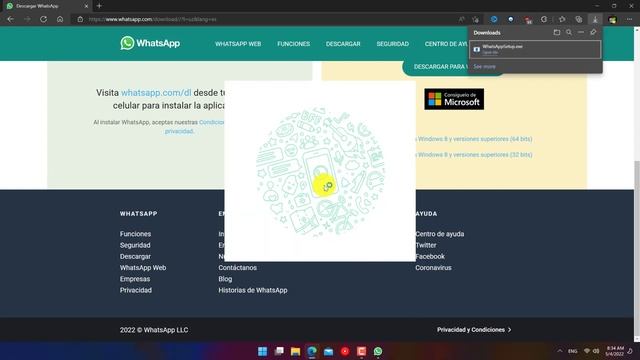Open FUNCIONES nav item
640x360 pixels.
point(293,44)
